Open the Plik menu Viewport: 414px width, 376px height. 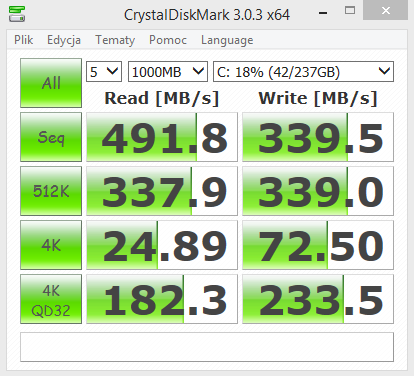(23, 40)
